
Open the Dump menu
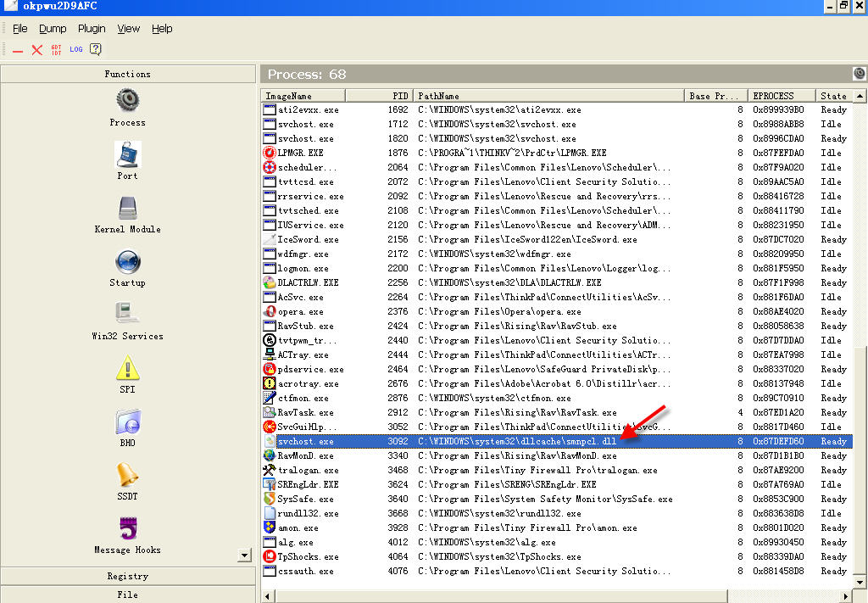53,29
